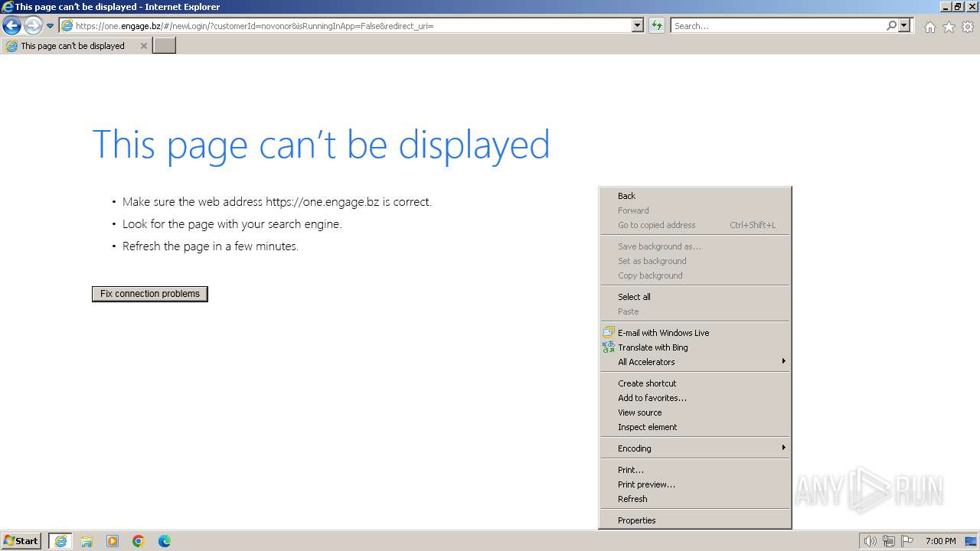
Task: Click the magnifier search icon
Action: [x=891, y=26]
